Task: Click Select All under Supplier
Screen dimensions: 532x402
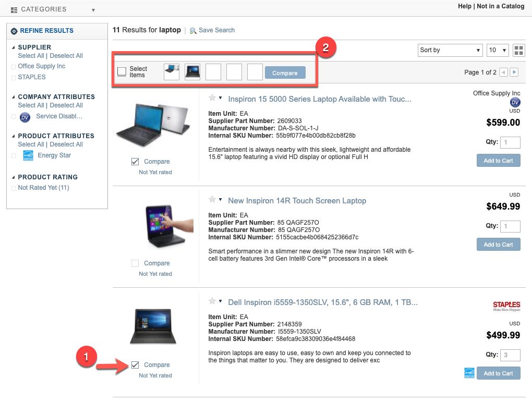Action: [x=31, y=56]
